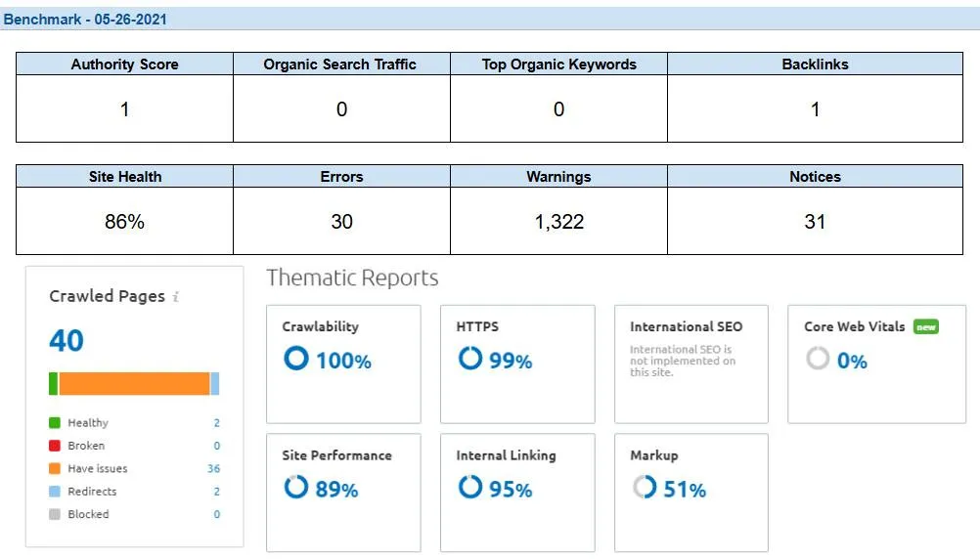
Task: Click the Crawlability donut chart icon
Action: (x=296, y=359)
